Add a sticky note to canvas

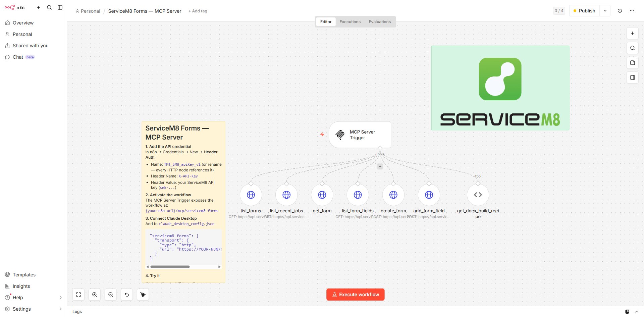point(633,63)
